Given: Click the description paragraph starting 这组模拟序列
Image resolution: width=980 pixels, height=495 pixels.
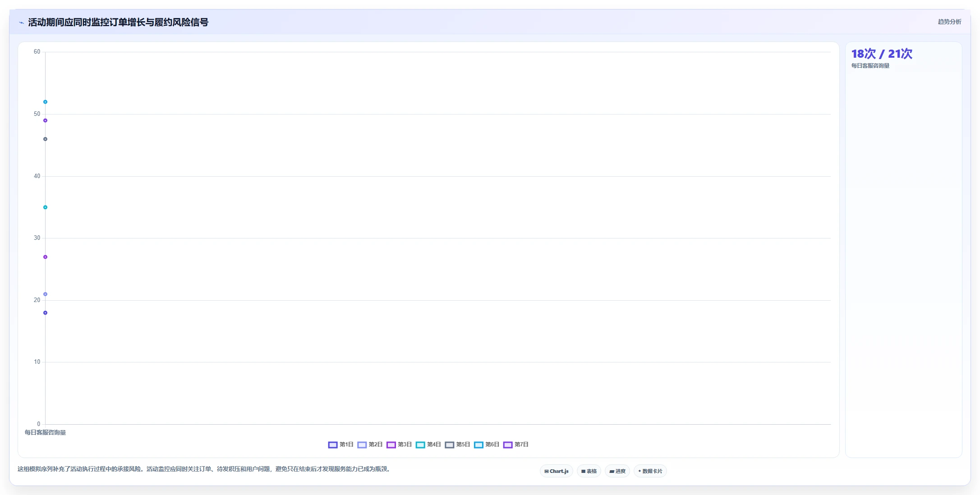Looking at the screenshot, I should (x=204, y=469).
